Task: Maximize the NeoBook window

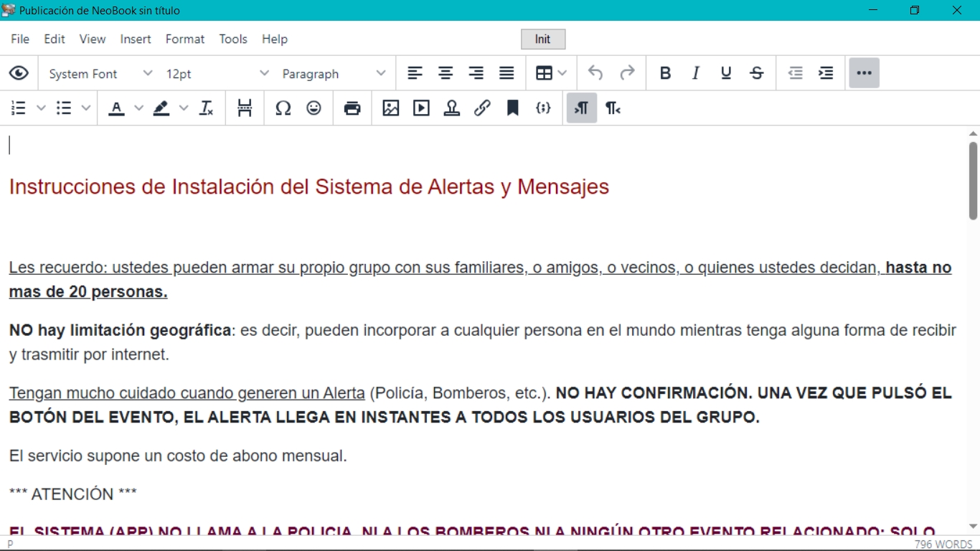Action: click(915, 10)
